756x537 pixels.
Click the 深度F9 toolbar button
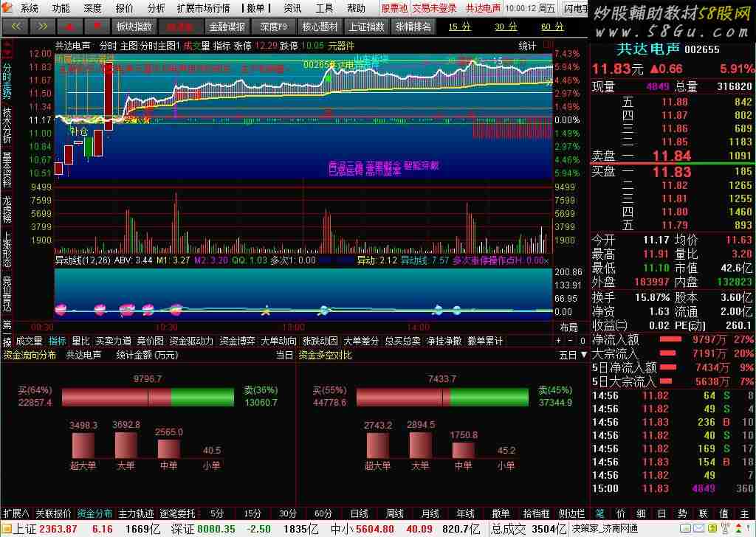[x=273, y=27]
